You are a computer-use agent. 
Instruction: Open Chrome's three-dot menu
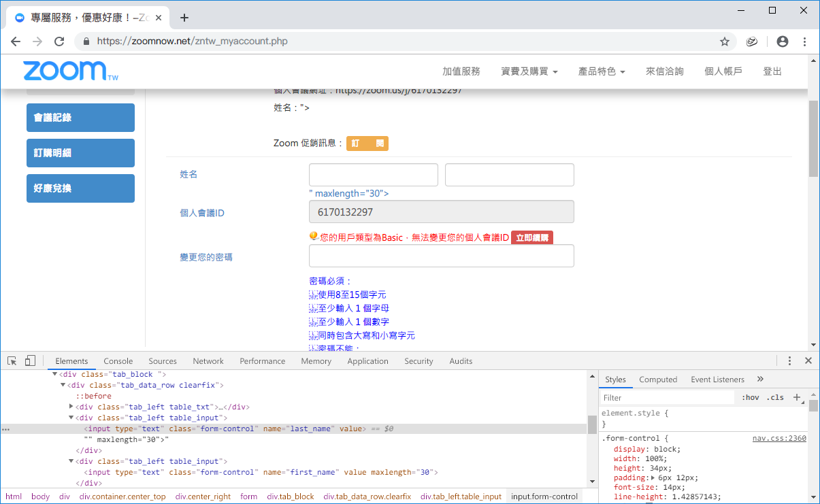tap(805, 41)
